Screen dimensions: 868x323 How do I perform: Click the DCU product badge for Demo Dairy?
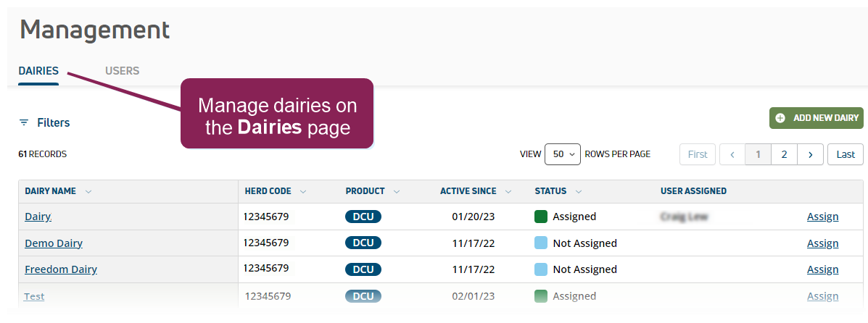(x=363, y=243)
